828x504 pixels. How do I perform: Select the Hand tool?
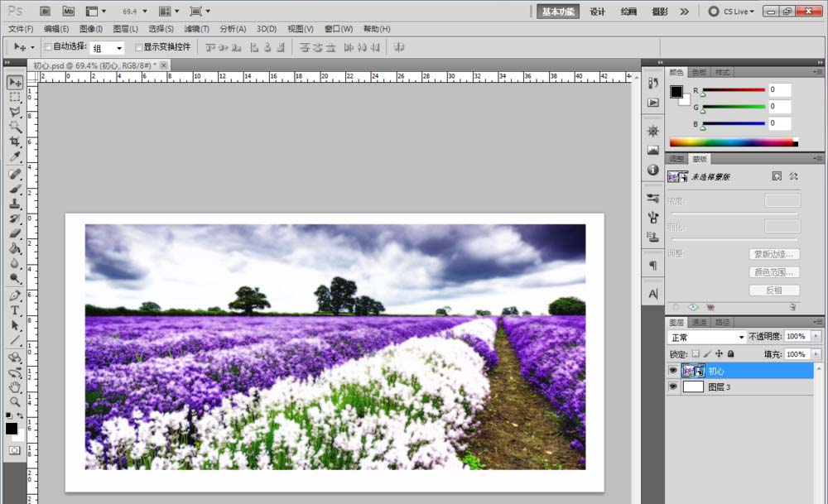[15, 387]
